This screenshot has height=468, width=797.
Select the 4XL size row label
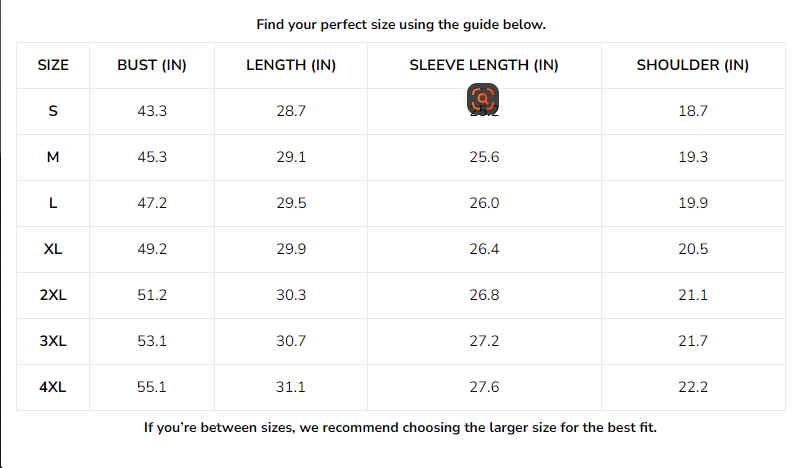tap(53, 387)
